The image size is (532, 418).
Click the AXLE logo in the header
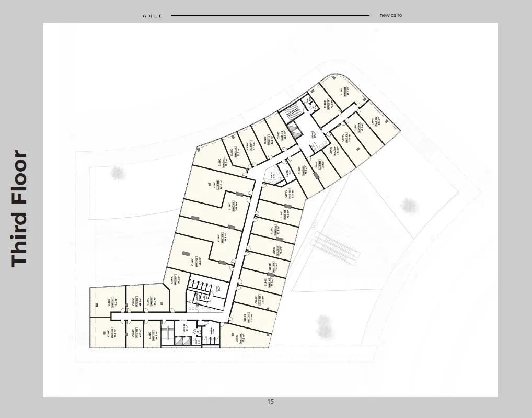153,16
